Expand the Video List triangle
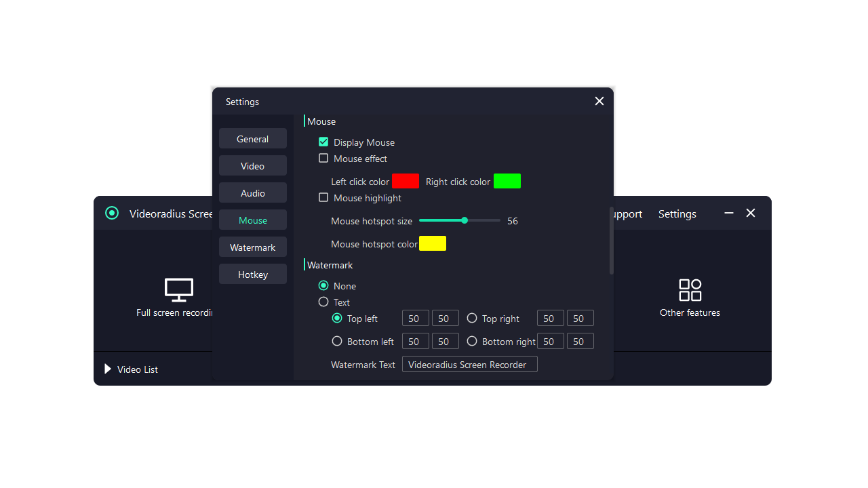 (x=107, y=369)
